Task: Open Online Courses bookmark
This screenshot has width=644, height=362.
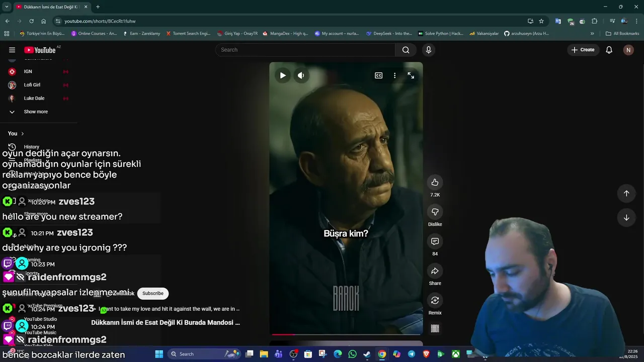Action: click(x=94, y=34)
